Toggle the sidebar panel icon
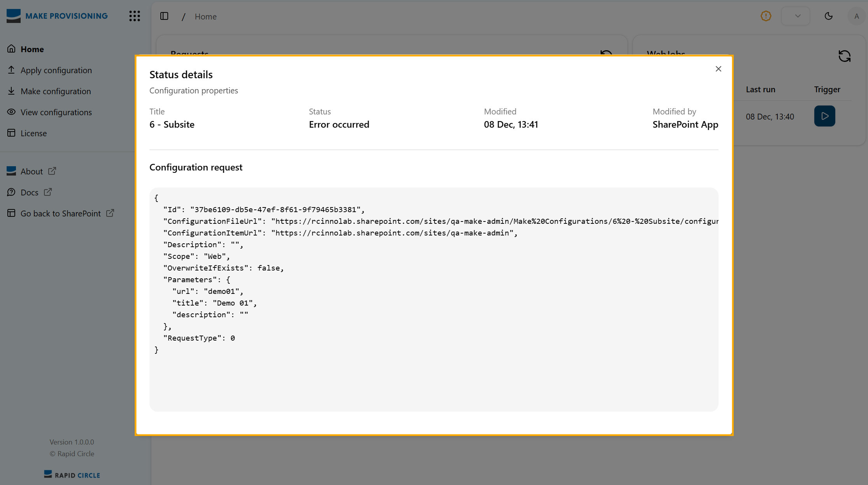868x485 pixels. tap(164, 16)
